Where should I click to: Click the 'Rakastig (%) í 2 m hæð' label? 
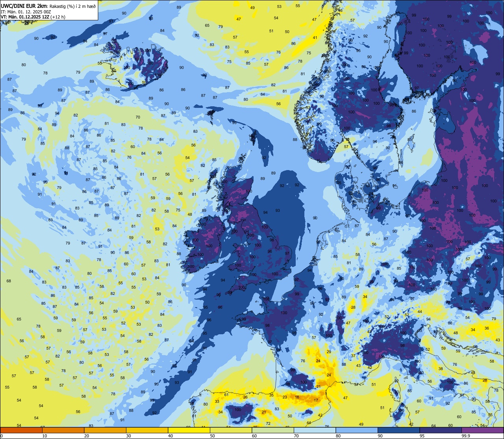tap(72, 6)
